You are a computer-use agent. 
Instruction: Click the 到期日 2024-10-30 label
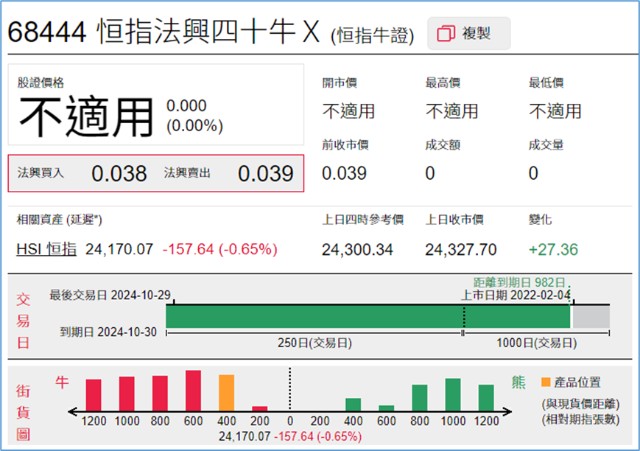(x=108, y=332)
